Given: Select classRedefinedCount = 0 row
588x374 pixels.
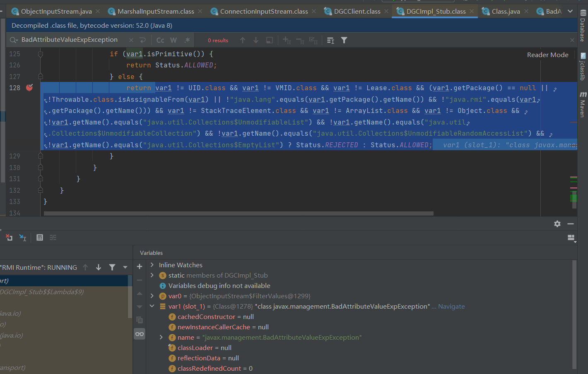Looking at the screenshot, I should pyautogui.click(x=210, y=368).
